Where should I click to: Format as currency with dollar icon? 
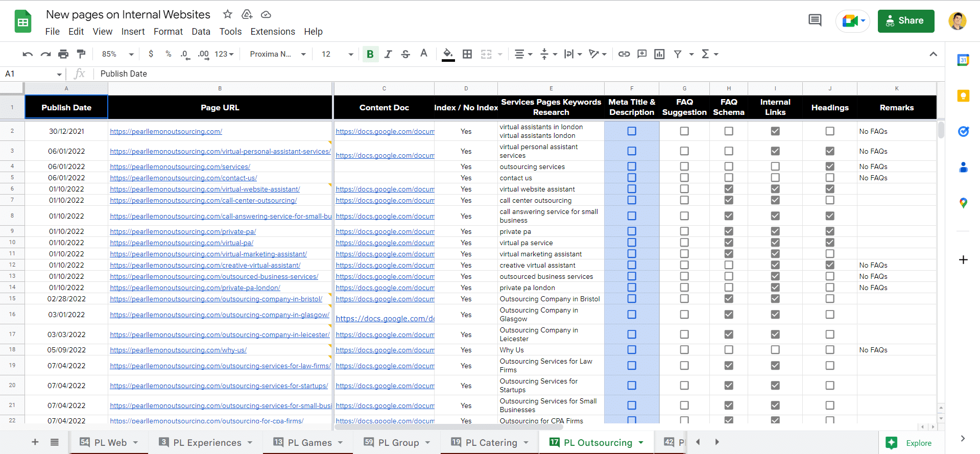[x=151, y=54]
